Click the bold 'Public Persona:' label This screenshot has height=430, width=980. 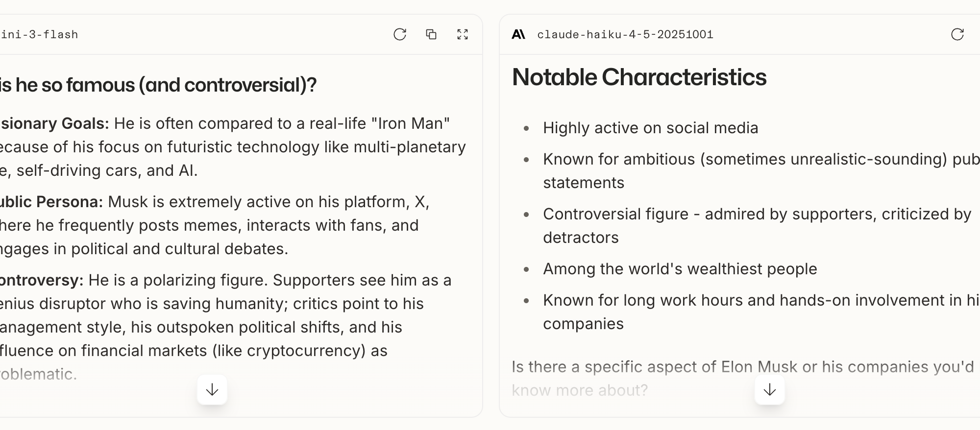[x=51, y=202]
